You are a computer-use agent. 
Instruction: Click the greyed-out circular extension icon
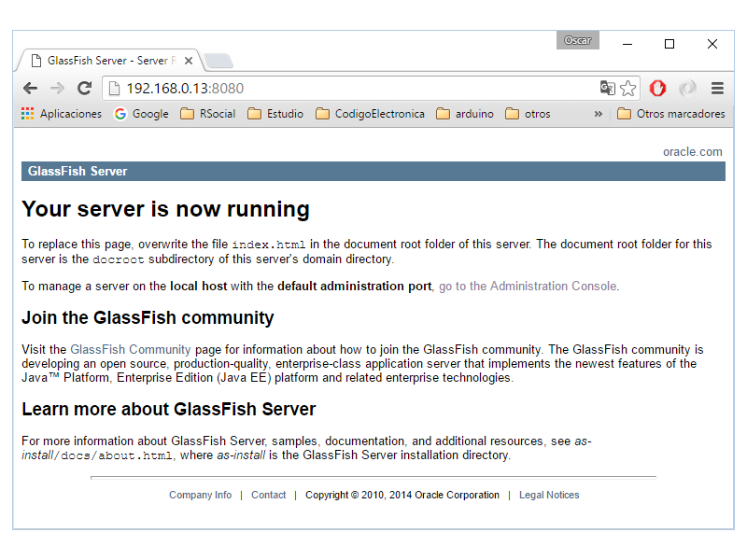coord(687,88)
